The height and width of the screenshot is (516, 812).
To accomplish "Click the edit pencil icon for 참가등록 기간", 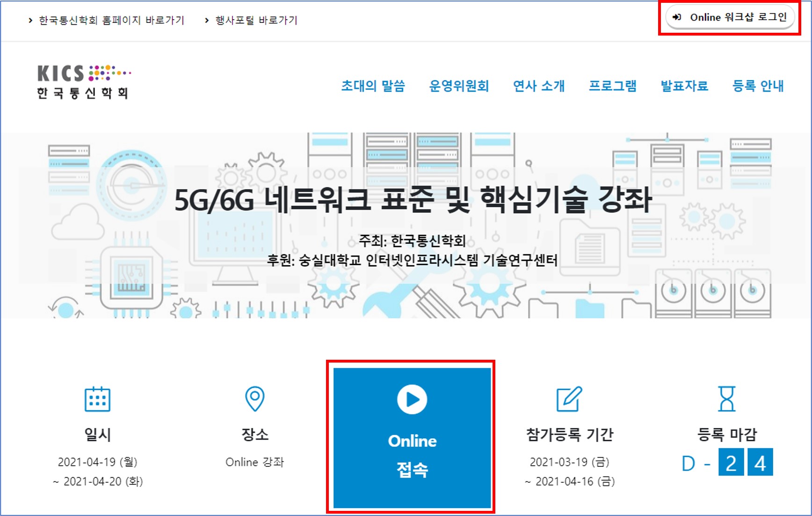I will tap(569, 399).
